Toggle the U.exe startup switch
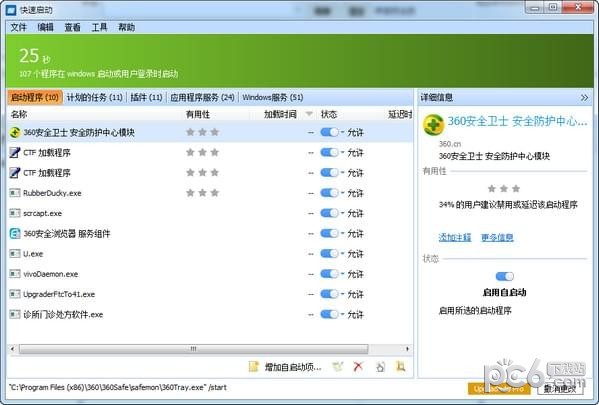 (x=329, y=254)
